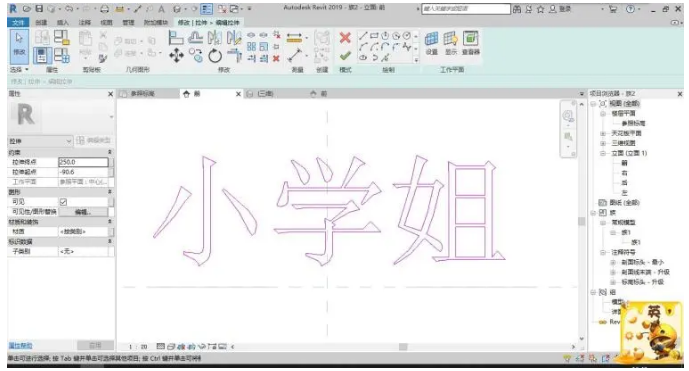Select the Modify arrow tool

(x=19, y=46)
